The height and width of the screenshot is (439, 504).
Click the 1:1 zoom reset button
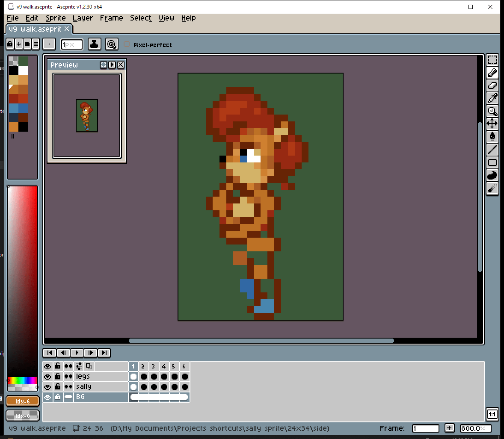pyautogui.click(x=492, y=414)
